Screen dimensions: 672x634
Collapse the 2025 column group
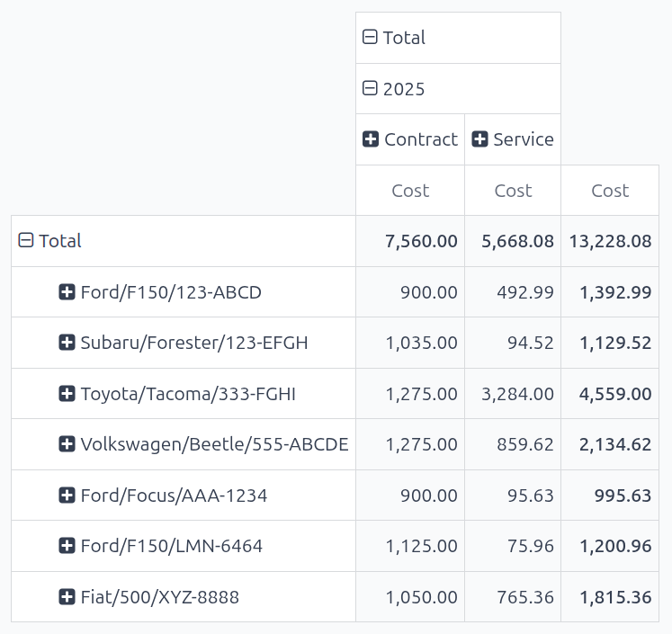coord(370,88)
